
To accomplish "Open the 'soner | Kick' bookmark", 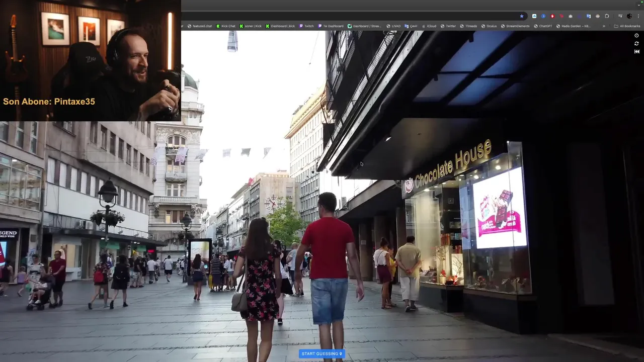I will pos(251,26).
